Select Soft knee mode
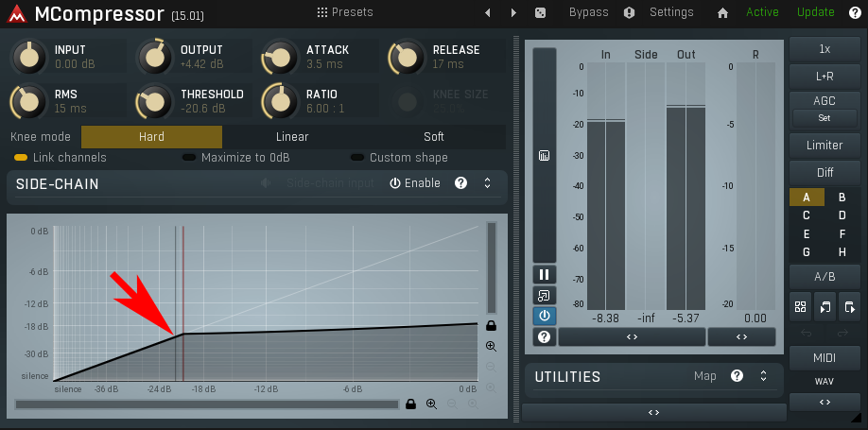This screenshot has height=430, width=868. (x=434, y=137)
